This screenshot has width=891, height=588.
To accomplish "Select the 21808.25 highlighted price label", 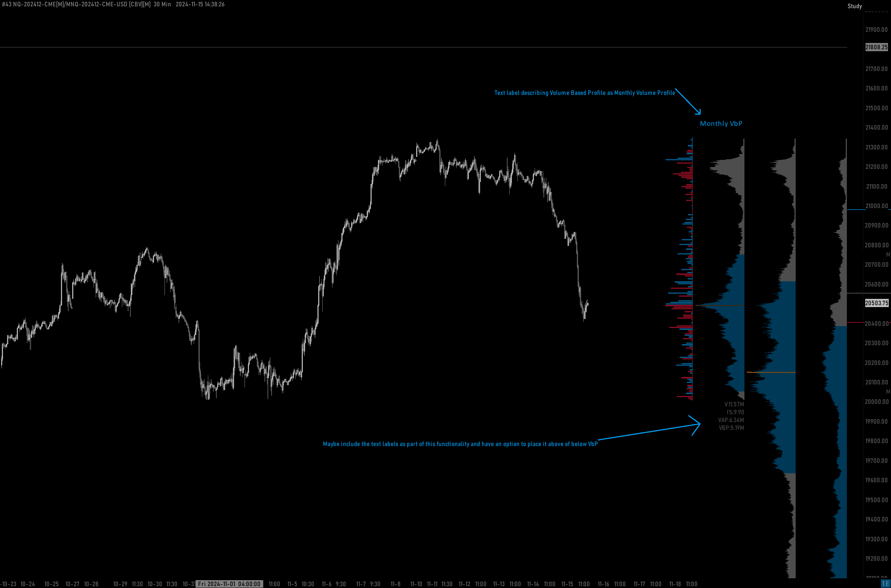I will coord(876,47).
